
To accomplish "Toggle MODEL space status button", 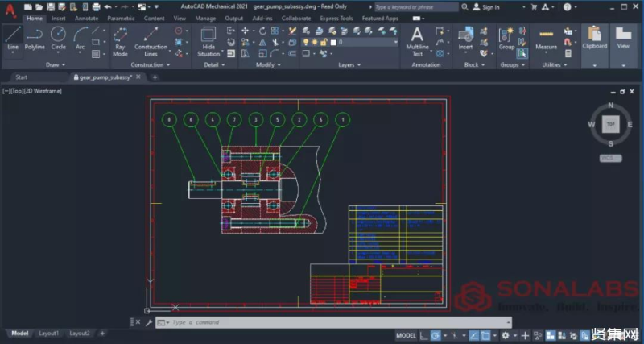I will 406,335.
